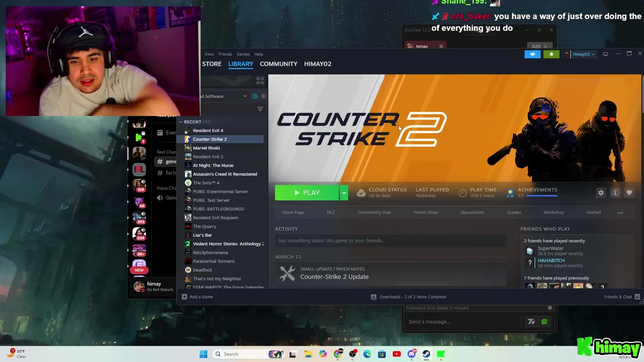Viewport: 644px width, 362px height.
Task: Switch Steam to Big Picture mode icon
Action: (605, 54)
